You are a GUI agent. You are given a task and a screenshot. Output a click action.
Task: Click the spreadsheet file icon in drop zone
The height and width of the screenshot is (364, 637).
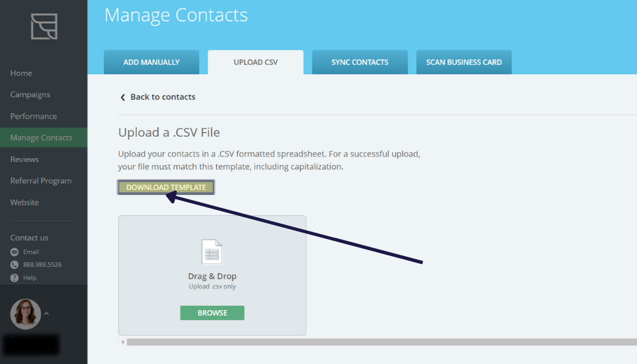[x=211, y=252]
